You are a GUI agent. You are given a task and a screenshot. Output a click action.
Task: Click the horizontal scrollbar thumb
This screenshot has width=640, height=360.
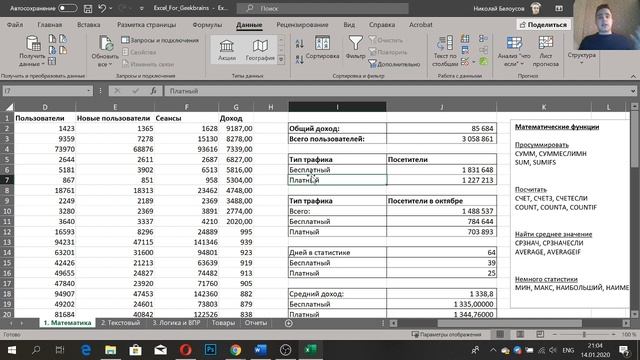point(509,323)
